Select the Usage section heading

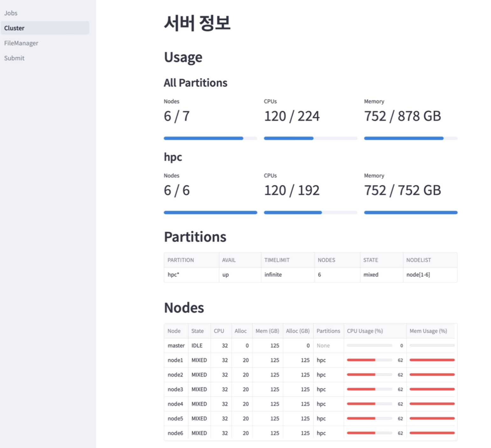[x=183, y=57]
